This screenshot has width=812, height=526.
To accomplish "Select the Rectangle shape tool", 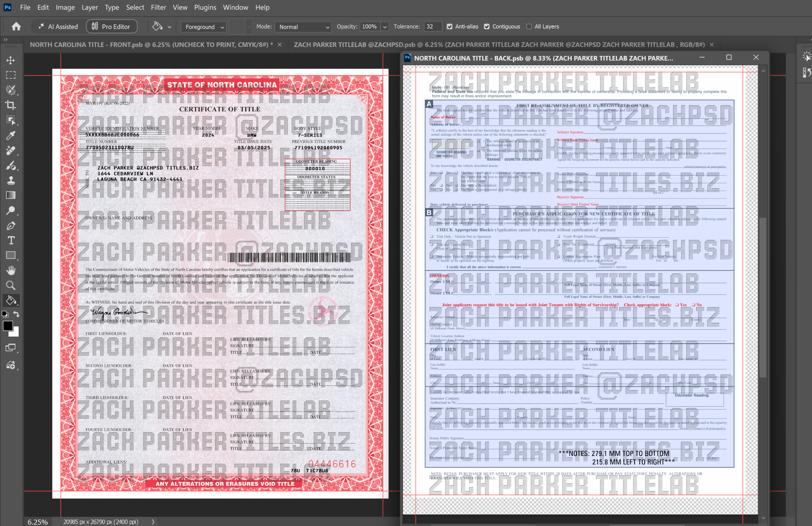I will pyautogui.click(x=10, y=256).
